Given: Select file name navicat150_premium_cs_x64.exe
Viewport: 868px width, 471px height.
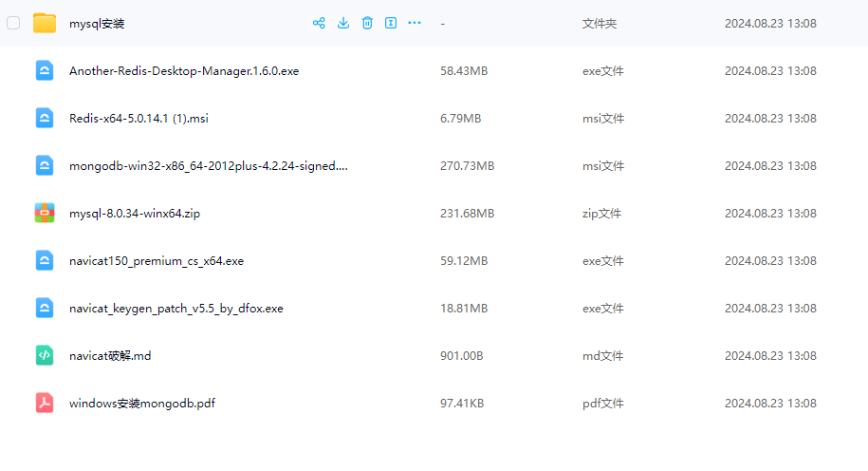Looking at the screenshot, I should point(157,261).
